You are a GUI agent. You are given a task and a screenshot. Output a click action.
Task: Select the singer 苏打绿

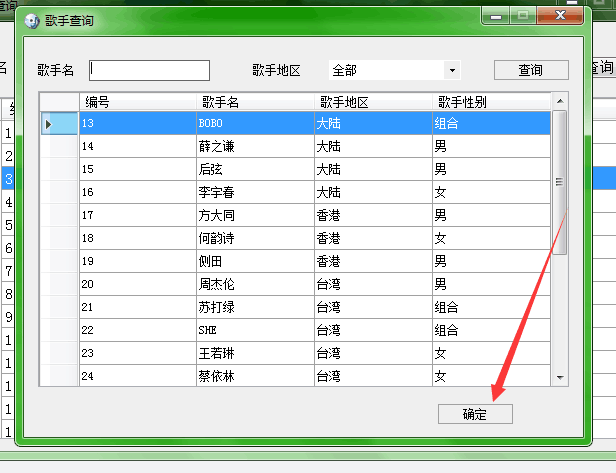coord(255,307)
